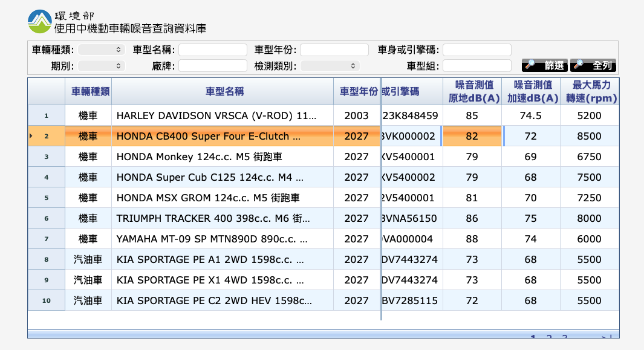
Task: Click KIA SPORTAGE PE A1 2WD cell
Action: coord(223,259)
